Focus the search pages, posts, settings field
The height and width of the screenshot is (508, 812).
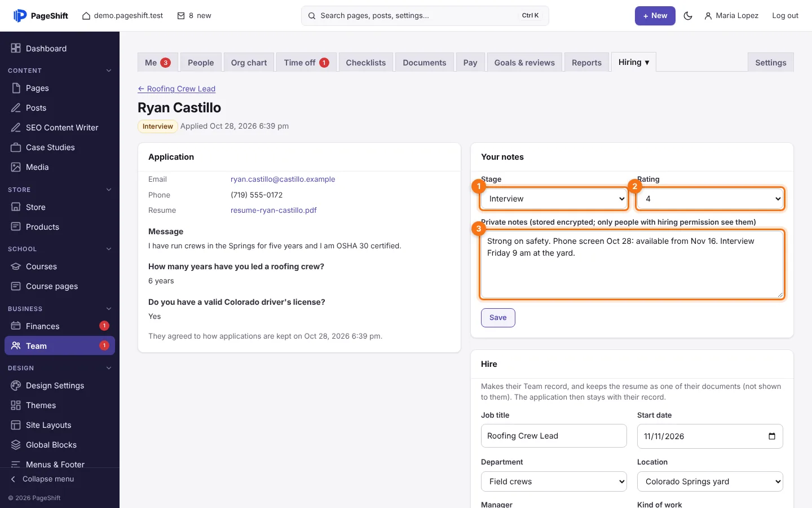point(425,16)
